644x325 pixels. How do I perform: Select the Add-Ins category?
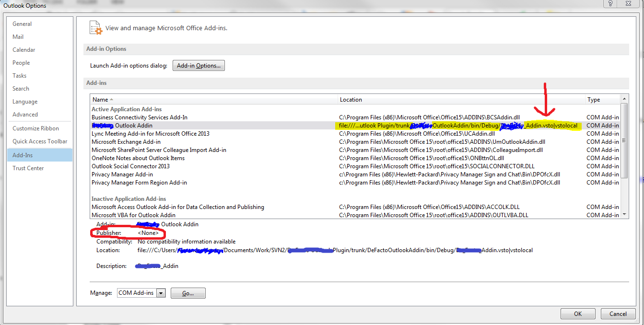[x=40, y=155]
